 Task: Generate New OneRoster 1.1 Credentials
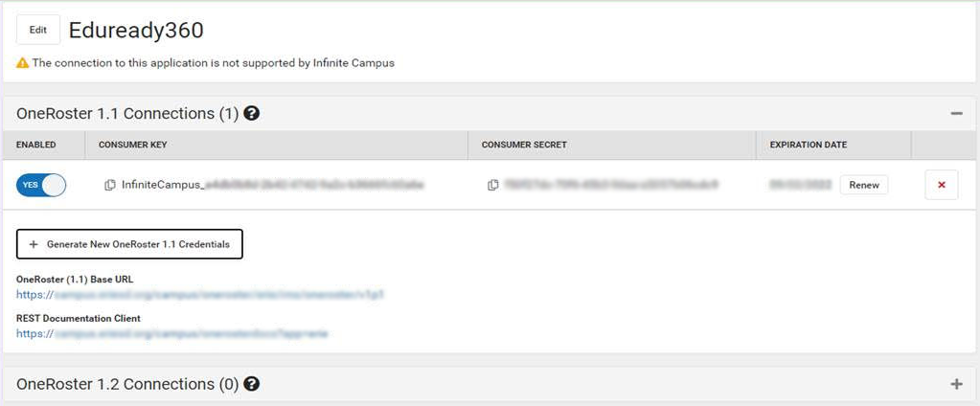129,244
